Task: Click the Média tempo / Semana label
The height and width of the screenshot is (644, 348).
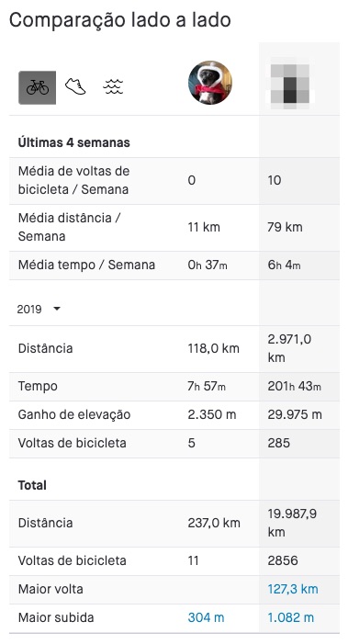Action: [86, 265]
